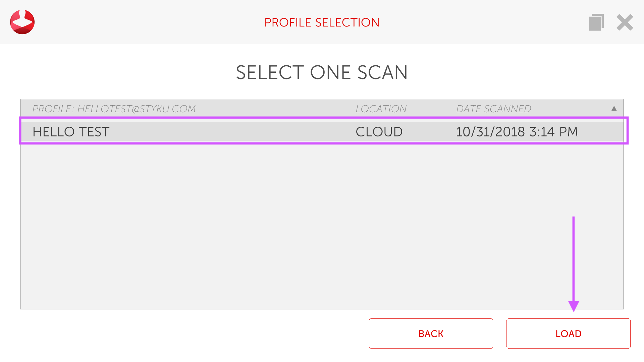Viewport: 644px width, 362px height.
Task: Click the stacked pages icon beside close
Action: tap(596, 22)
